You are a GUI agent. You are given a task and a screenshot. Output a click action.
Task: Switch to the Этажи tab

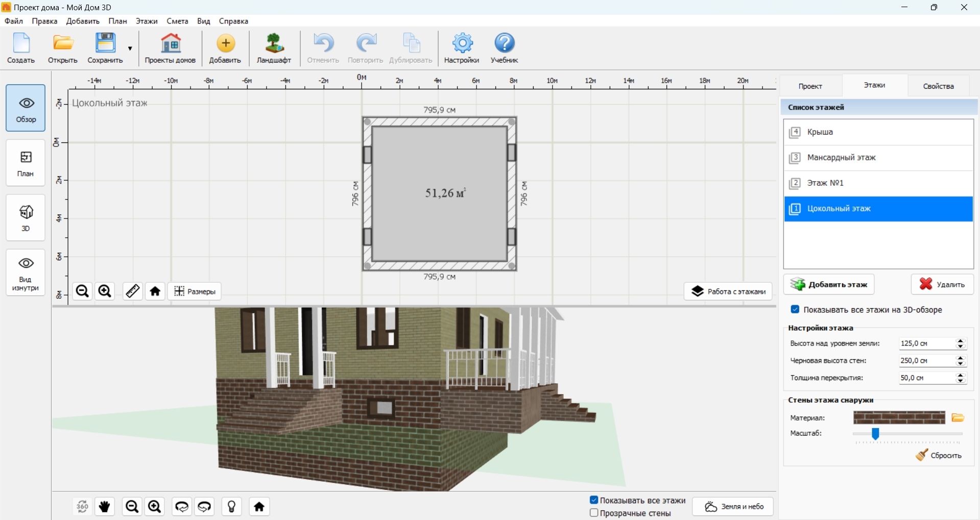tap(874, 85)
